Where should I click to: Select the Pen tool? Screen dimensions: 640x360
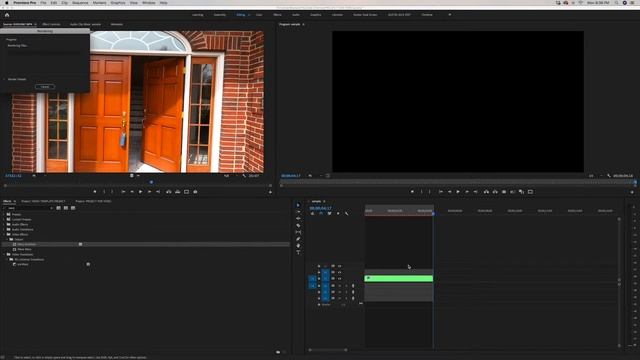(x=298, y=239)
